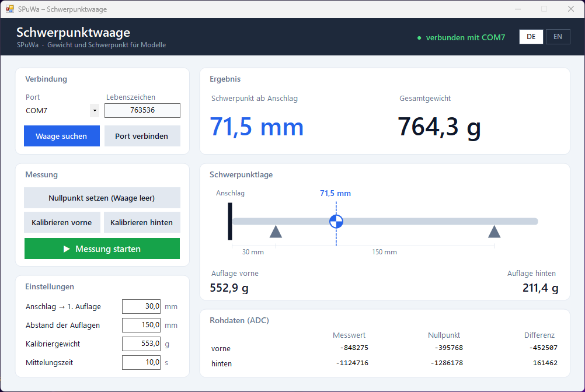Screen dimensions: 585x392
Task: Click the hinten Nullpunkt -1286178
Action: coord(447,363)
